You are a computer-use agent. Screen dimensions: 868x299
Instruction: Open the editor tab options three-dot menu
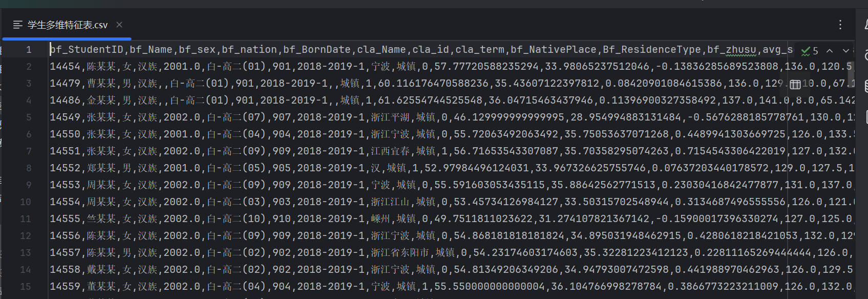pos(840,25)
